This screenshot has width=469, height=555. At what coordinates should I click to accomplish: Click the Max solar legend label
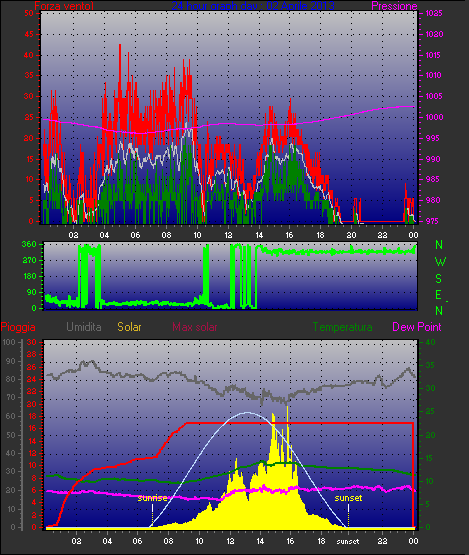click(195, 327)
